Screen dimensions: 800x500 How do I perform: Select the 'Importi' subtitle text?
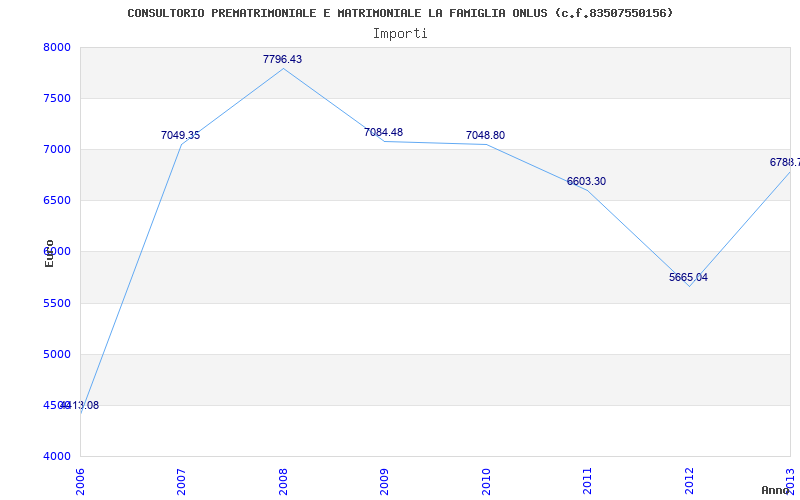pyautogui.click(x=400, y=34)
